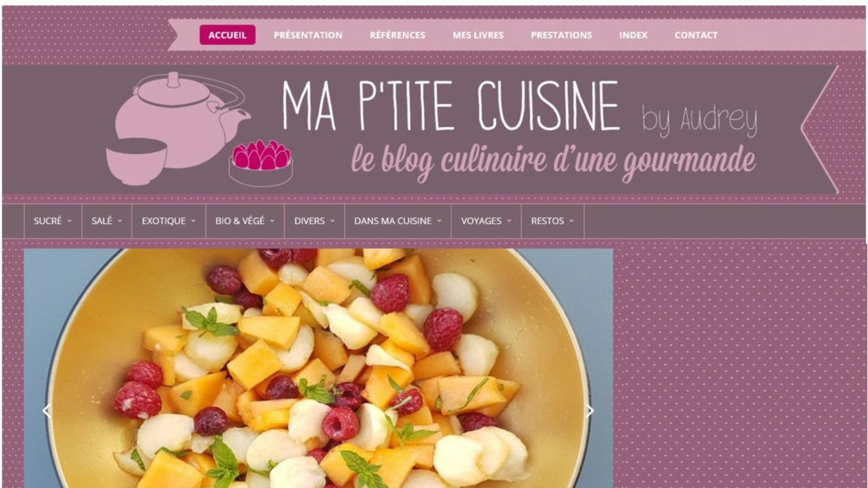Open the Bio & Végé dropdown
The image size is (868, 488).
[x=245, y=221]
